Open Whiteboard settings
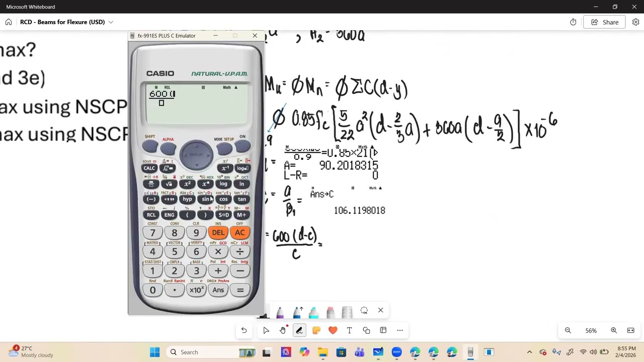Screen dimensions: 644x362 click(635, 22)
